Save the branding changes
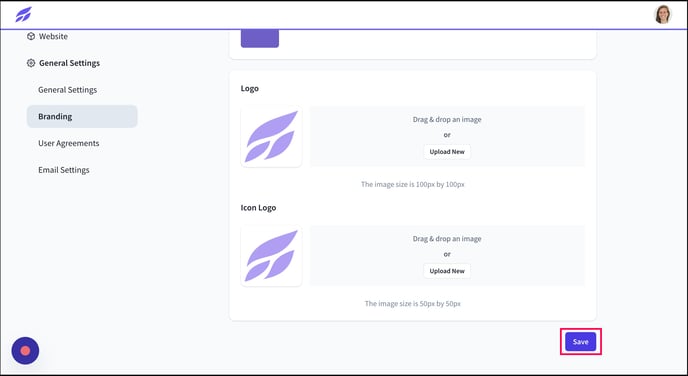 coord(580,342)
